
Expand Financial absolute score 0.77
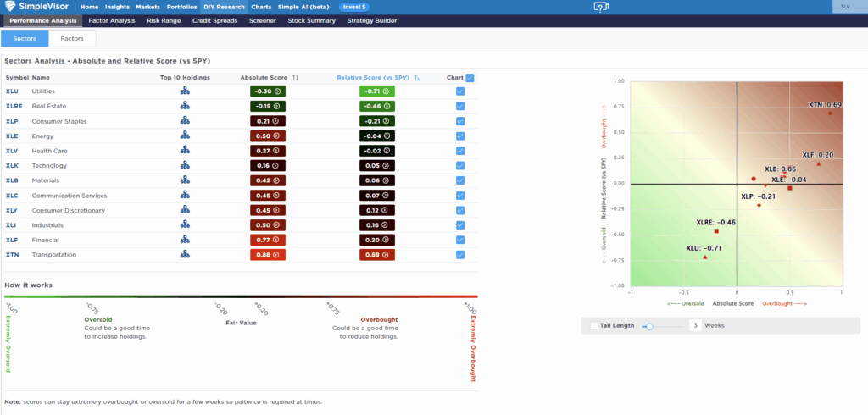pyautogui.click(x=268, y=241)
